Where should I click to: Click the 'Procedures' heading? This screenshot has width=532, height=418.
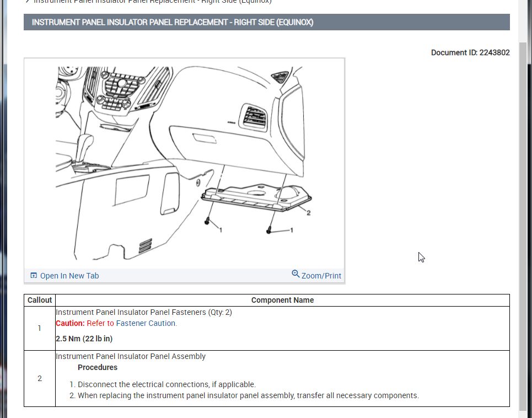(x=98, y=367)
